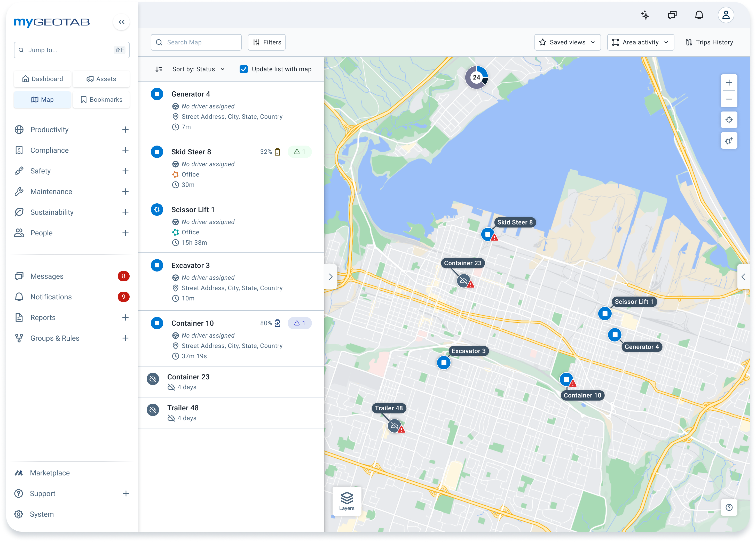The height and width of the screenshot is (542, 756).
Task: Select Excavator 3 map marker
Action: click(x=444, y=363)
